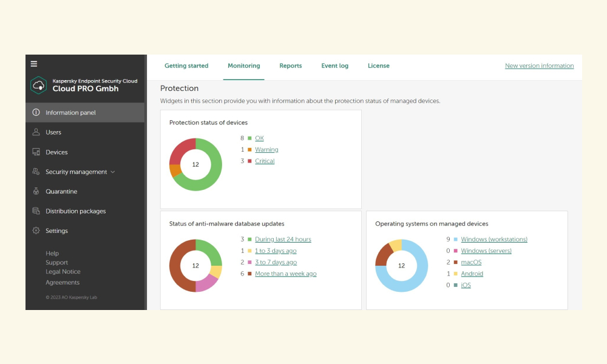607x364 pixels.
Task: Click Operating systems on managed devices title
Action: [432, 224]
